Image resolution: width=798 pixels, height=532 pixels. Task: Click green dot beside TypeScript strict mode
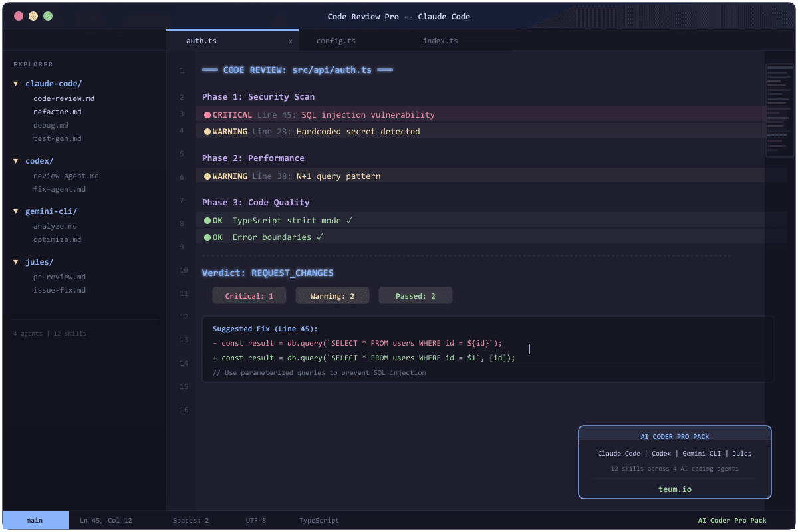tap(207, 221)
